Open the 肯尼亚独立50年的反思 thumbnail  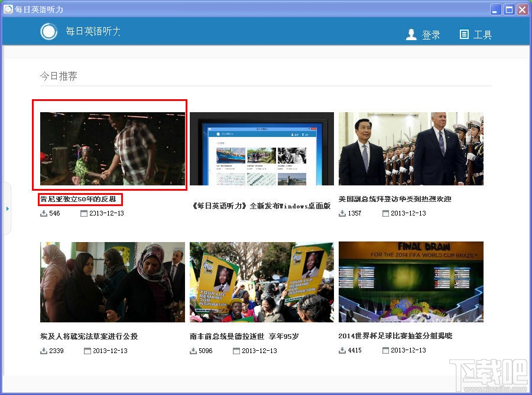tap(113, 149)
